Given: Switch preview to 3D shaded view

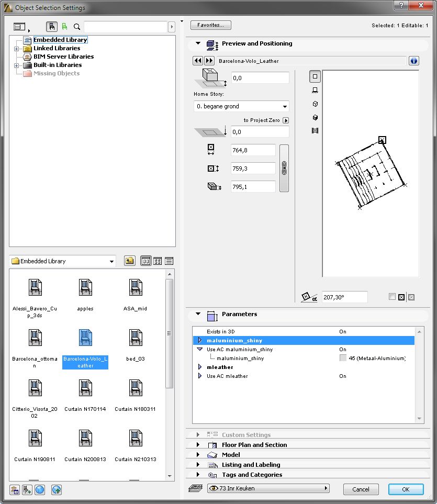Looking at the screenshot, I should click(x=315, y=117).
